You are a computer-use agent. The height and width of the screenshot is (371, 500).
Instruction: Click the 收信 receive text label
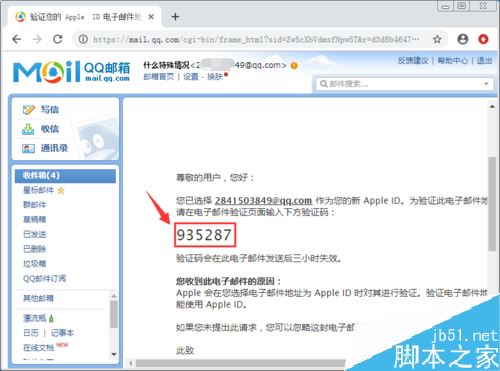pyautogui.click(x=50, y=129)
